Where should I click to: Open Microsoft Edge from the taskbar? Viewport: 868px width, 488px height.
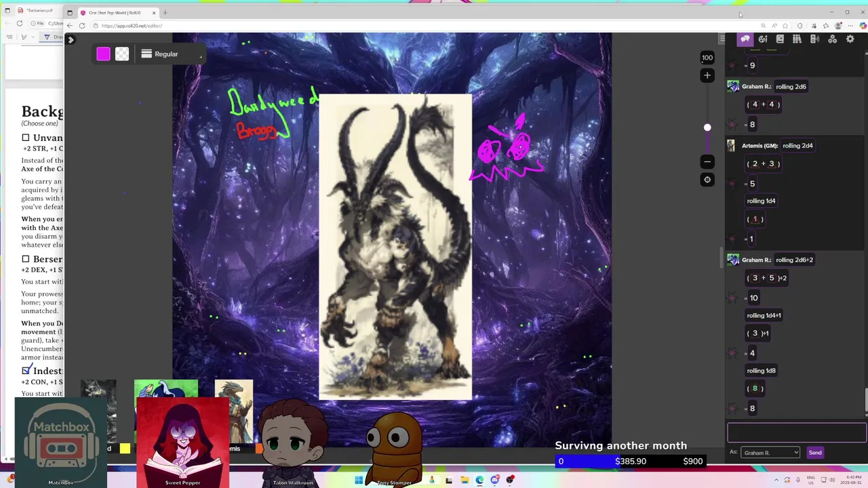coord(479,480)
